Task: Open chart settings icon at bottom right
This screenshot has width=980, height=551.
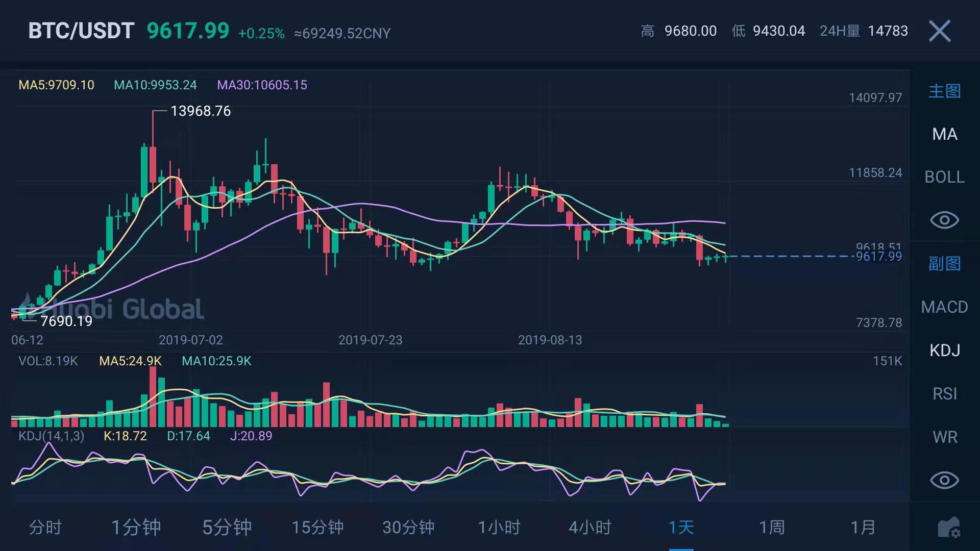Action: point(948,528)
